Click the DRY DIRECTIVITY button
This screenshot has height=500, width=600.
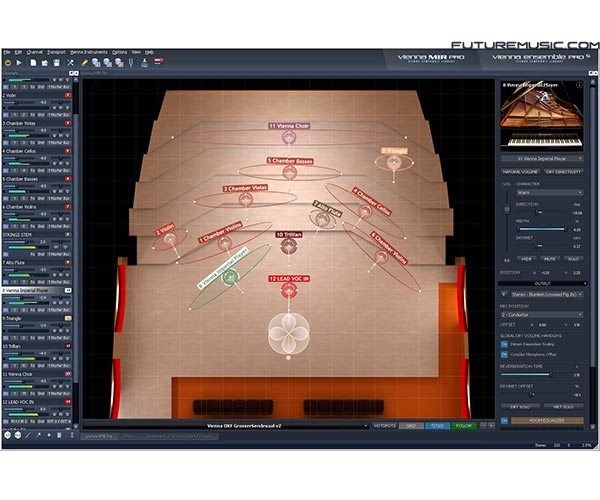click(x=563, y=172)
